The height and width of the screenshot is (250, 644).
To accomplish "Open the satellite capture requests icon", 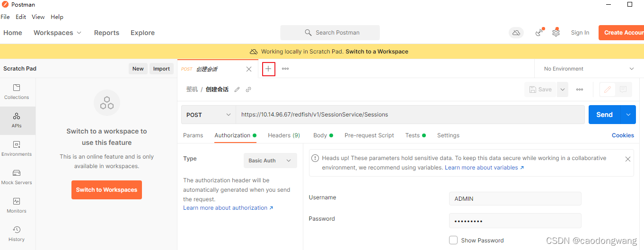I will [x=539, y=33].
